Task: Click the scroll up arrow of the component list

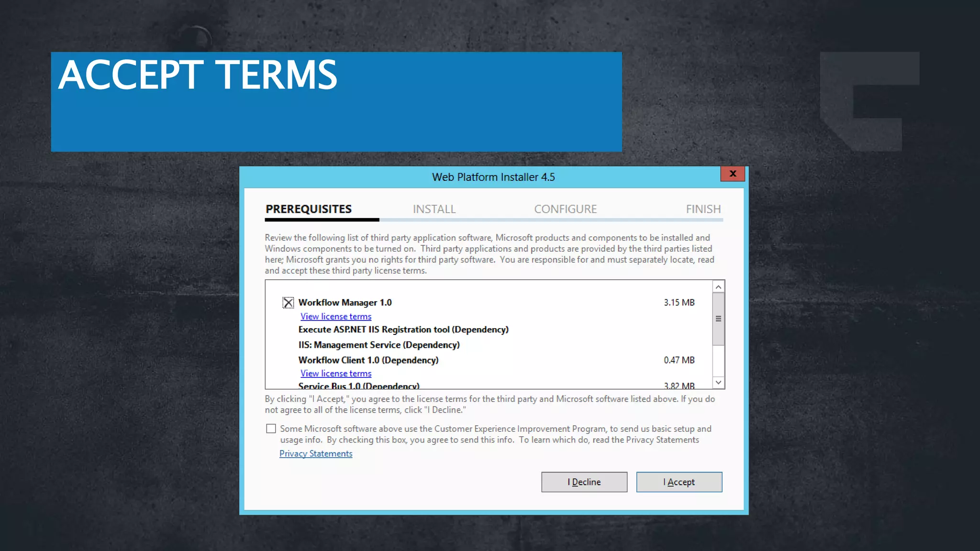Action: coord(718,287)
